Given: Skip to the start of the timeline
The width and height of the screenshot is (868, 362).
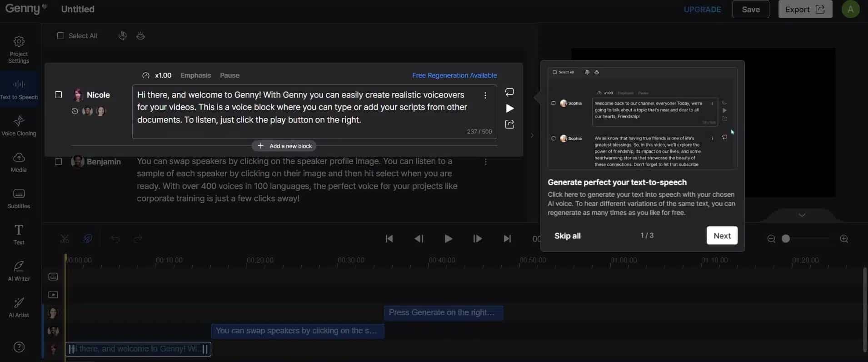Looking at the screenshot, I should 389,238.
